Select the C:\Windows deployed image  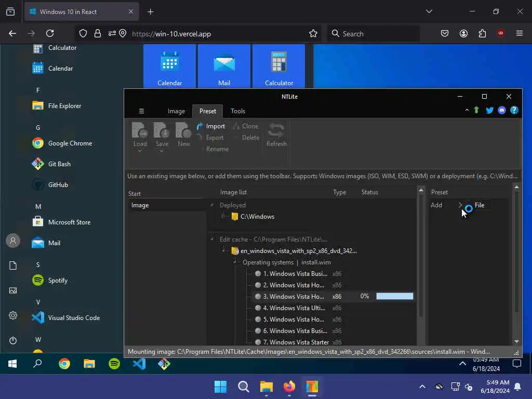click(x=257, y=217)
